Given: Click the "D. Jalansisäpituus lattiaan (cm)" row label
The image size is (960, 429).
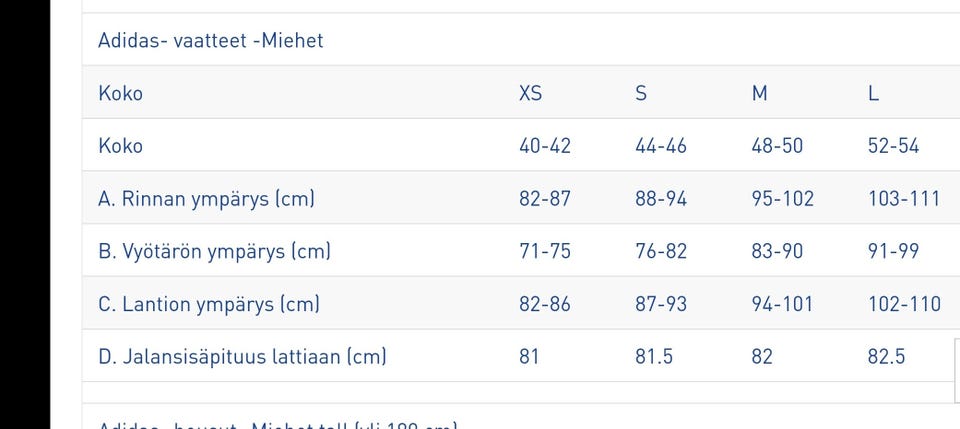Looking at the screenshot, I should point(242,355).
